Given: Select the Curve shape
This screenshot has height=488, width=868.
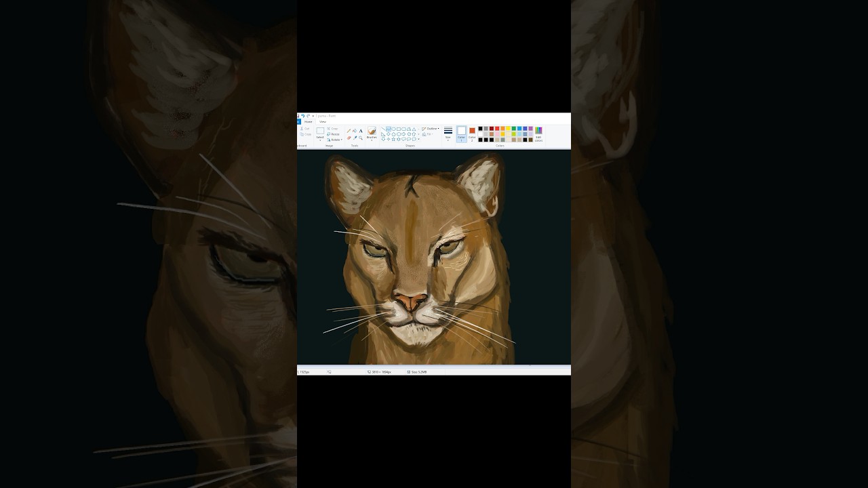Looking at the screenshot, I should click(x=389, y=129).
